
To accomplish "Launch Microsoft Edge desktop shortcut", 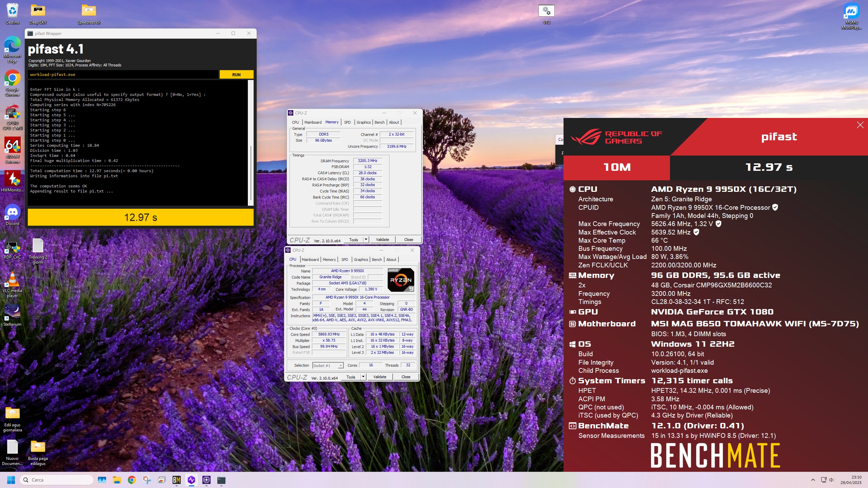I will pyautogui.click(x=13, y=49).
